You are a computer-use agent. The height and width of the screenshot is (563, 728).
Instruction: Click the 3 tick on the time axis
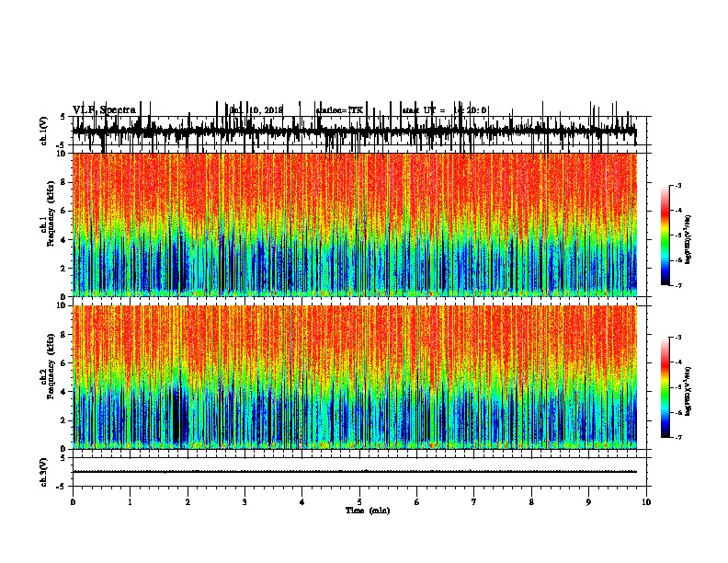(x=245, y=502)
